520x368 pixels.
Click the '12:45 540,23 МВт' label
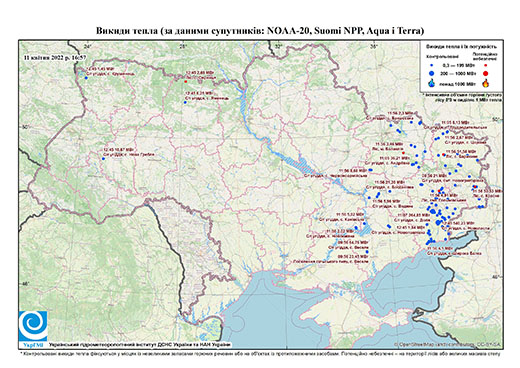pyautogui.click(x=458, y=223)
